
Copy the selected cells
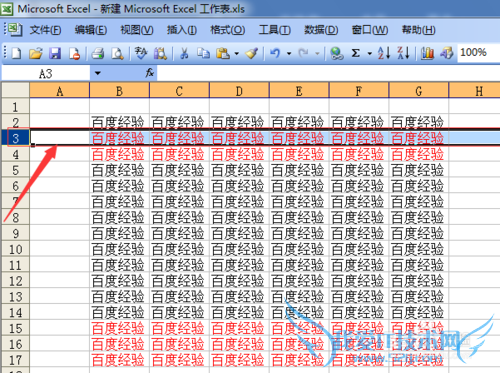click(203, 53)
